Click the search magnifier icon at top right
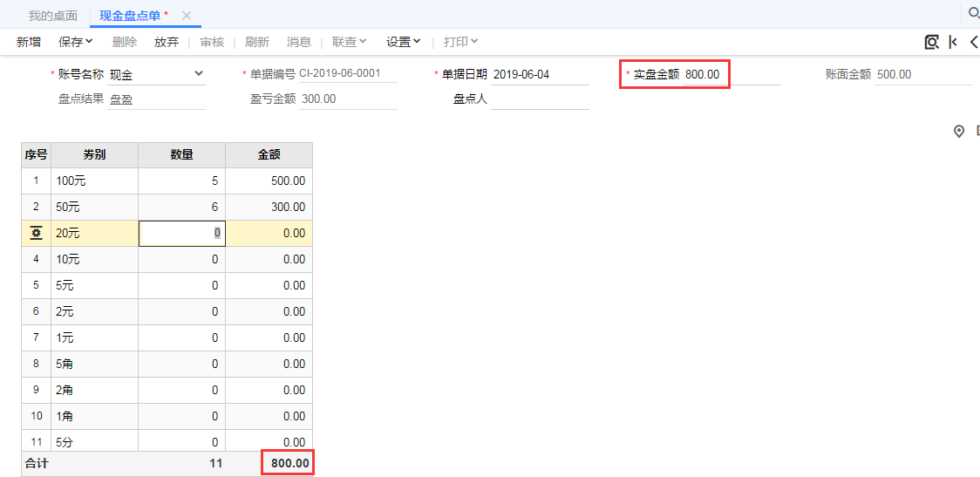This screenshot has width=980, height=477. coord(973,14)
